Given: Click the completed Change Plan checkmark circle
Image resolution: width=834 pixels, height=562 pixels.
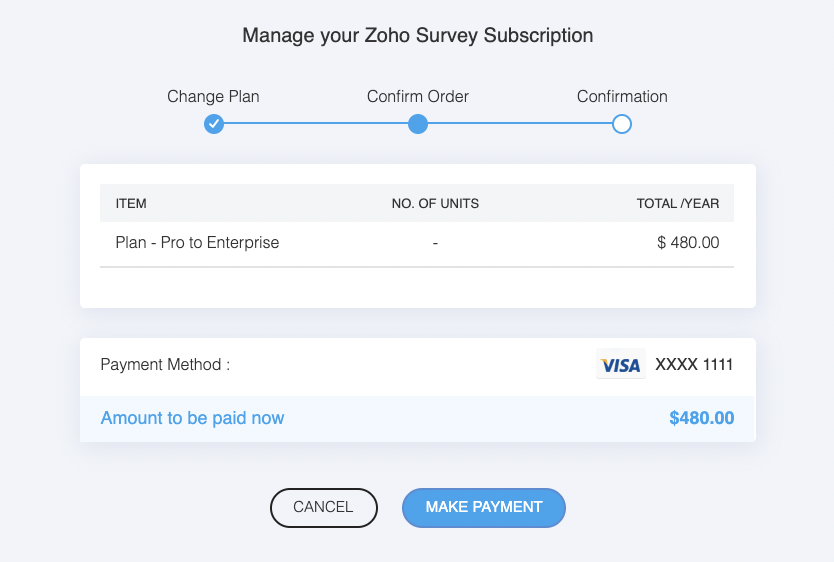Looking at the screenshot, I should tap(214, 124).
